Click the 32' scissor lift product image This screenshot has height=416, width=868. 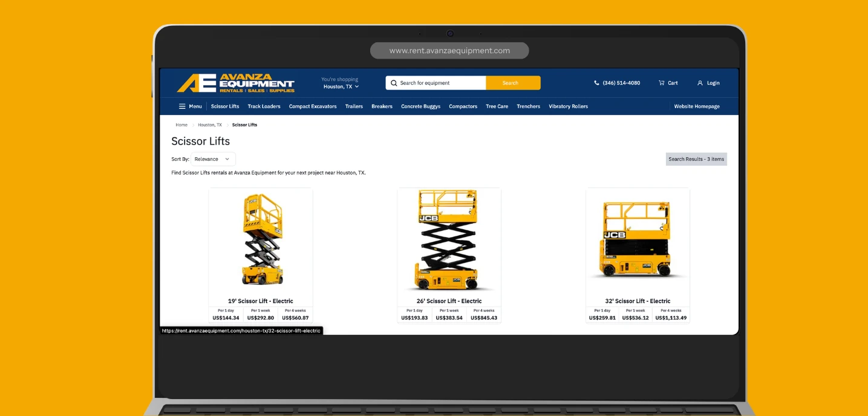click(638, 240)
